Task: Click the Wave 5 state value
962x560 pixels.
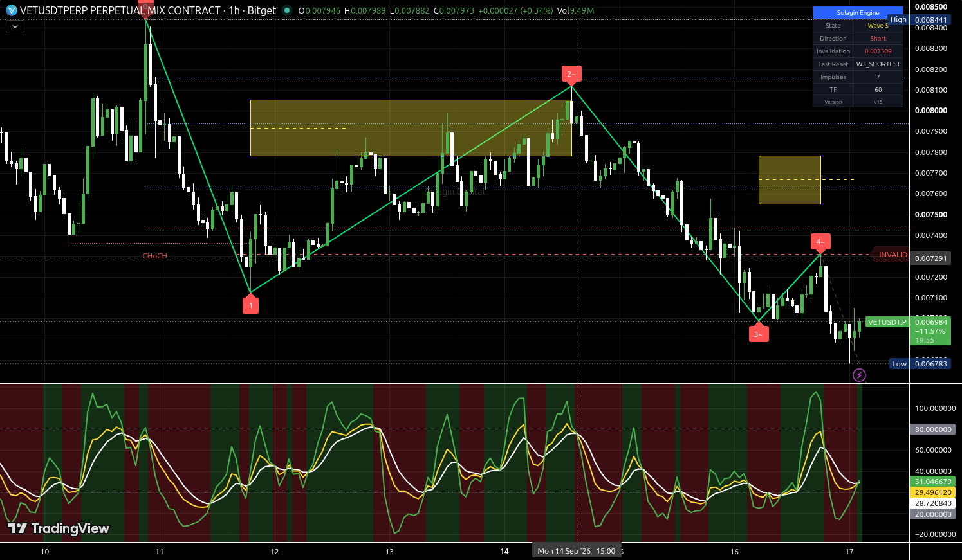Action: (x=878, y=26)
